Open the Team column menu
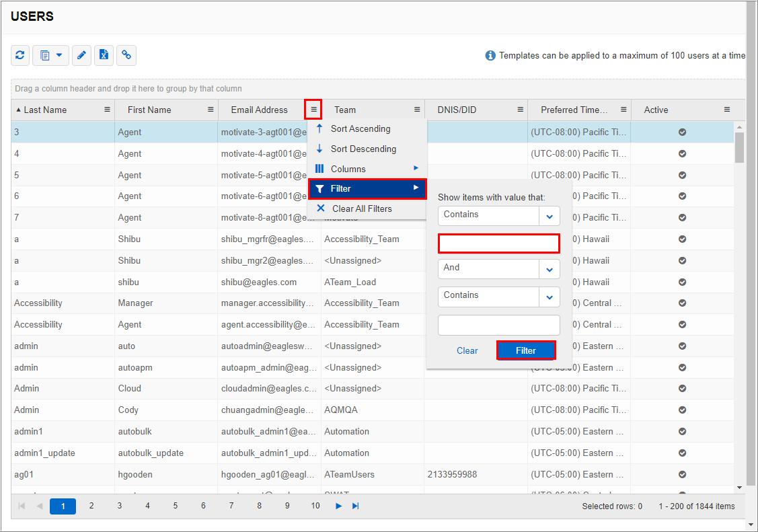The width and height of the screenshot is (758, 532). pyautogui.click(x=416, y=110)
